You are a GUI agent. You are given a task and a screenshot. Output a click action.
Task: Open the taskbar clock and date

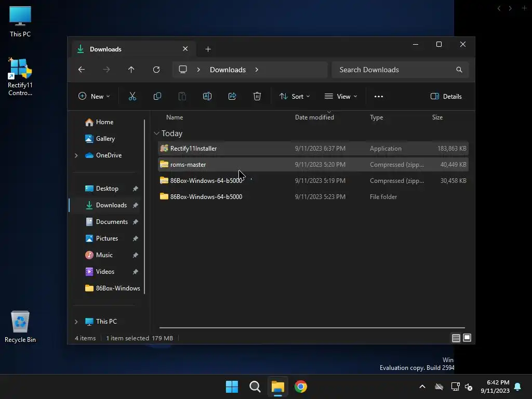tap(495, 387)
